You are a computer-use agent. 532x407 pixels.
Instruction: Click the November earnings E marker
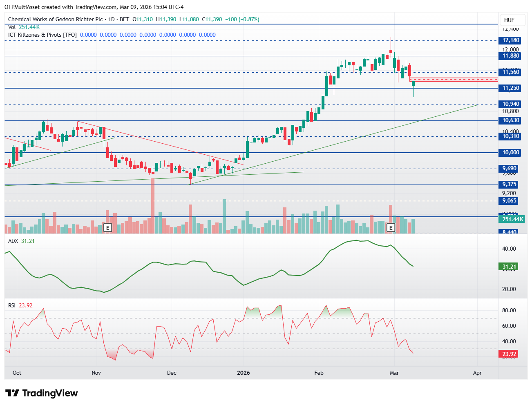[107, 227]
